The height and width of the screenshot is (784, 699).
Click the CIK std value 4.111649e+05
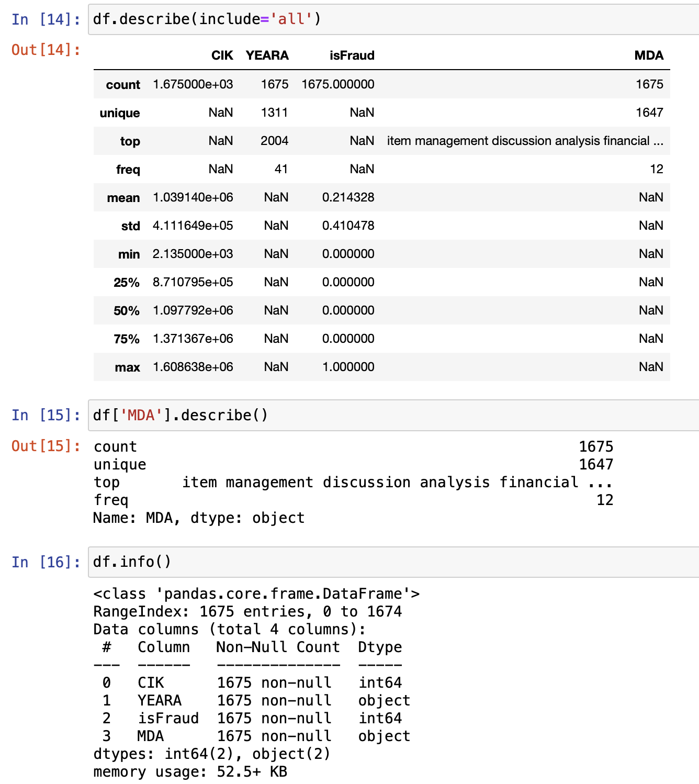pos(193,226)
